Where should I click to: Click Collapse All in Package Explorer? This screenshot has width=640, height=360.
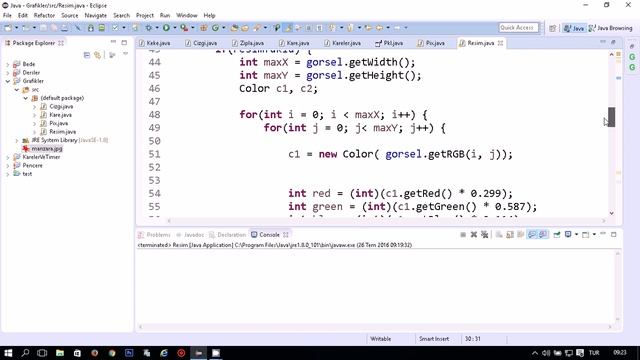pos(87,55)
